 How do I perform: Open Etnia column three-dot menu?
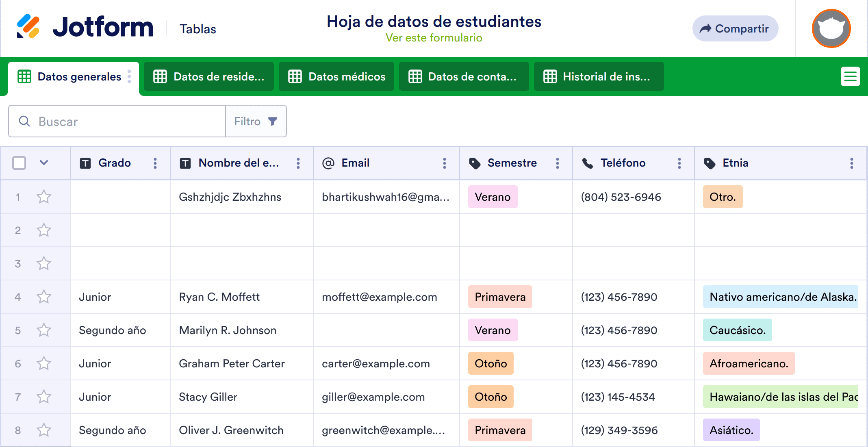852,163
